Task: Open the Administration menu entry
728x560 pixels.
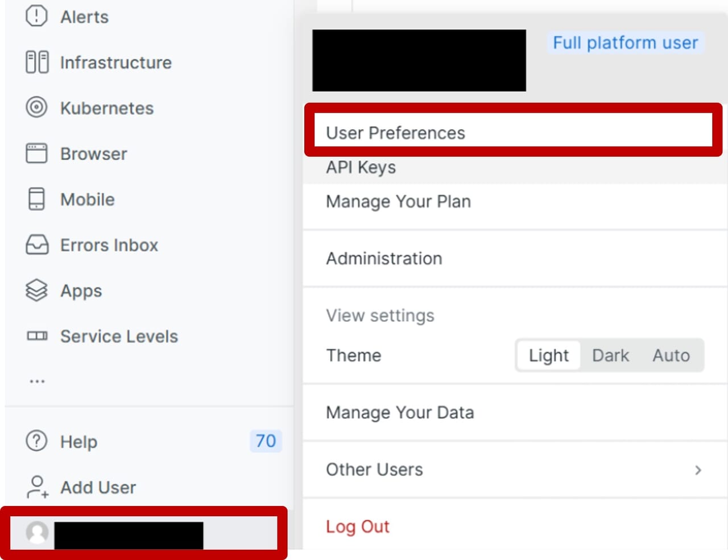Action: [x=384, y=259]
